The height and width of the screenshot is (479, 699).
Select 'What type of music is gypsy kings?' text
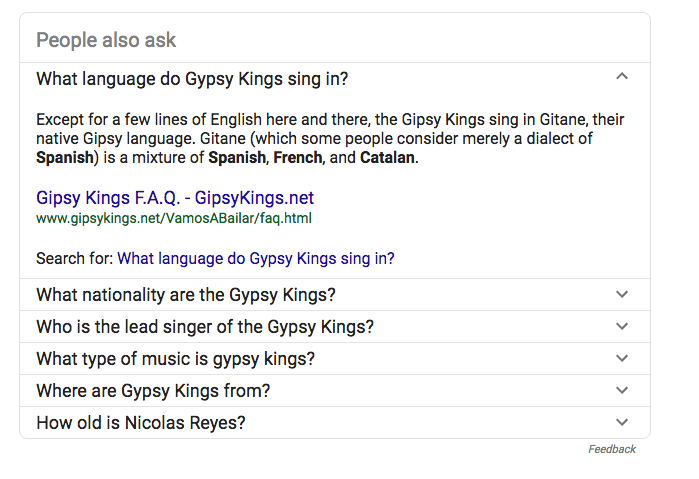point(176,359)
